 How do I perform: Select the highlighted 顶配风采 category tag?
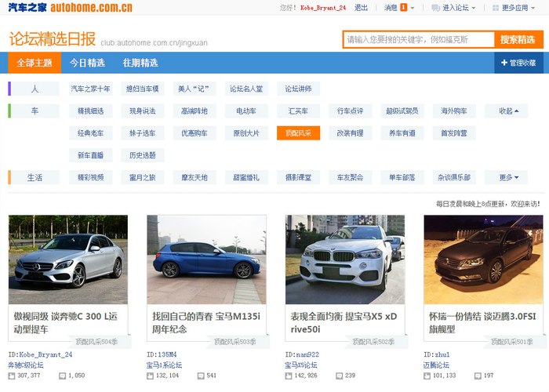click(298, 133)
